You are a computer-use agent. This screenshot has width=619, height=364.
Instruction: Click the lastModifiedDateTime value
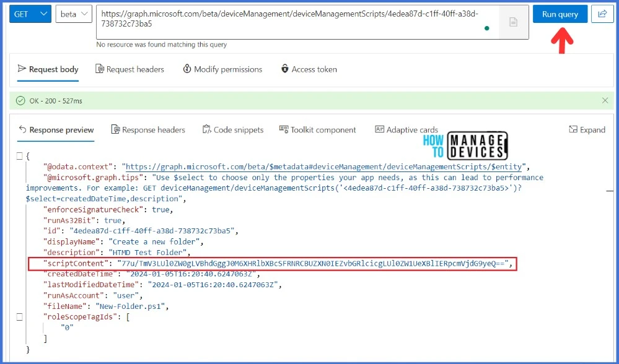[213, 285]
